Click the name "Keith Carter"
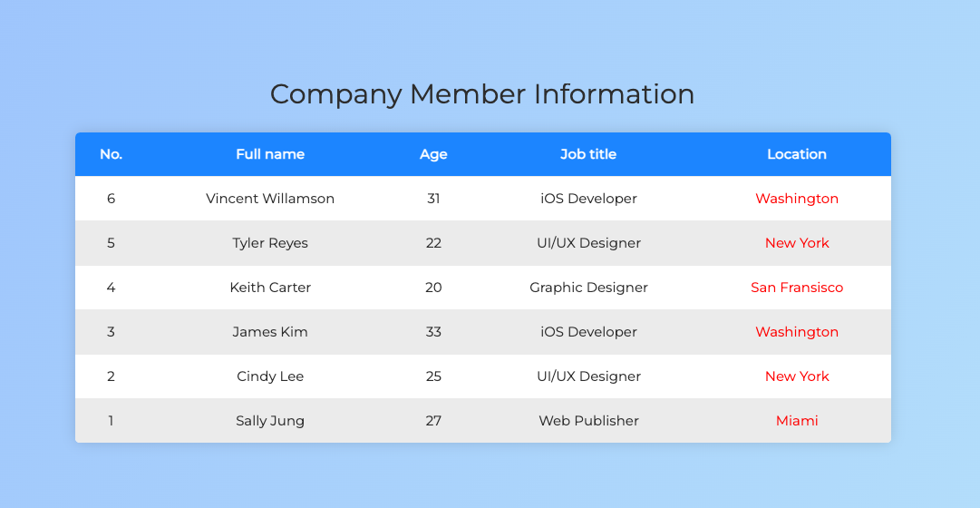Viewport: 980px width, 508px height. point(270,288)
